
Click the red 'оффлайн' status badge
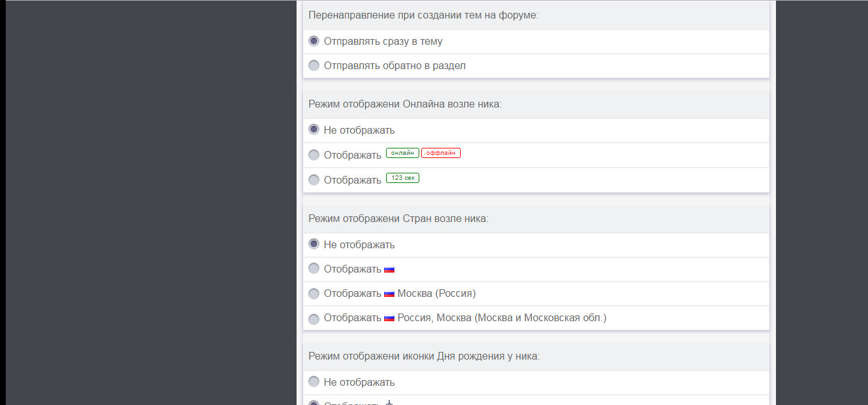[x=440, y=153]
